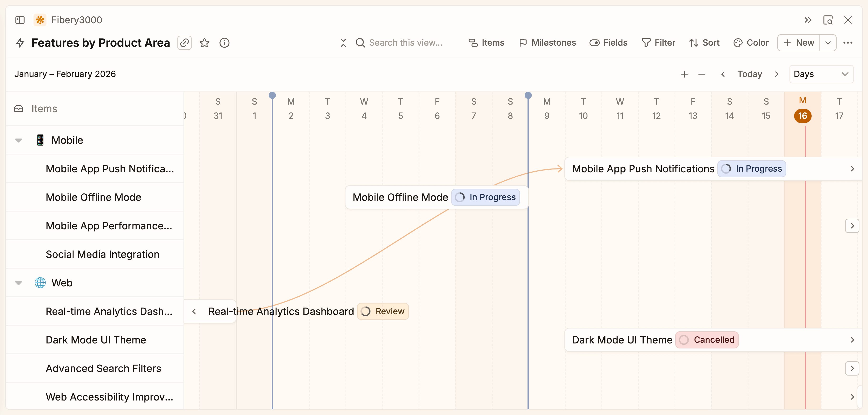Collapse the Web product area group
Viewport: 868px width, 415px height.
pyautogui.click(x=19, y=283)
